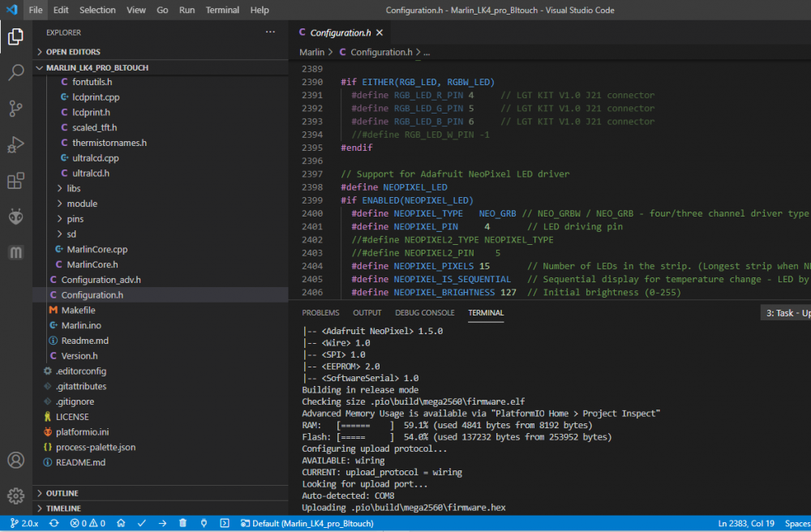Open the Terminal menu

click(x=222, y=11)
